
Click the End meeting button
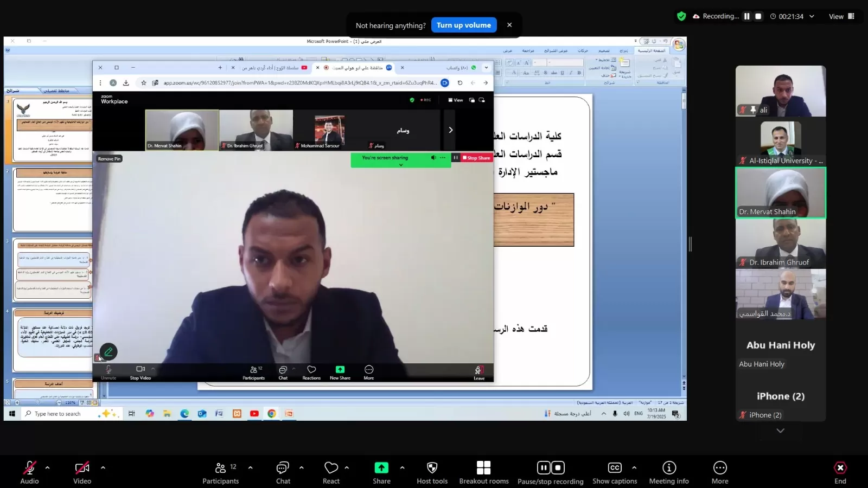(840, 472)
